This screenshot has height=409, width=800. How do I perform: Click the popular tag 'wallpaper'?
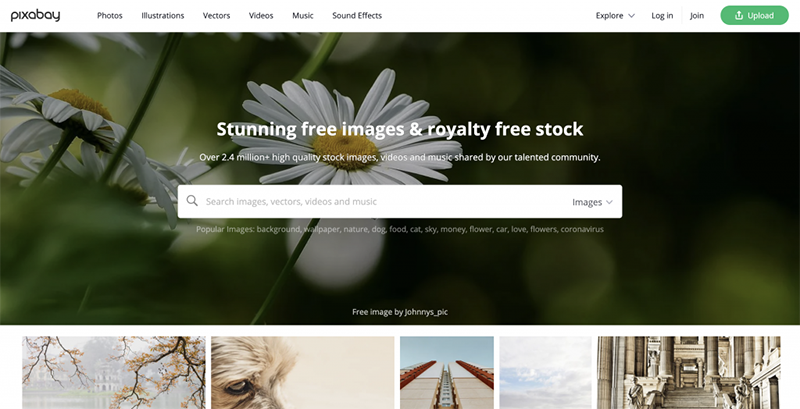pyautogui.click(x=322, y=229)
